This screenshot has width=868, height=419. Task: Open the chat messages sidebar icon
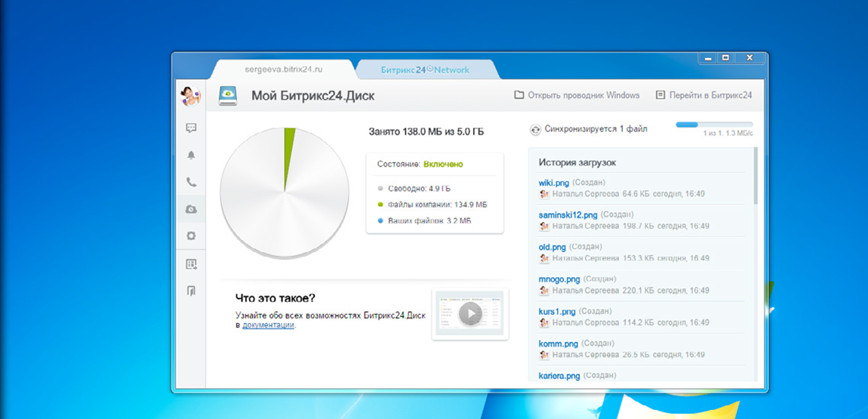click(191, 128)
